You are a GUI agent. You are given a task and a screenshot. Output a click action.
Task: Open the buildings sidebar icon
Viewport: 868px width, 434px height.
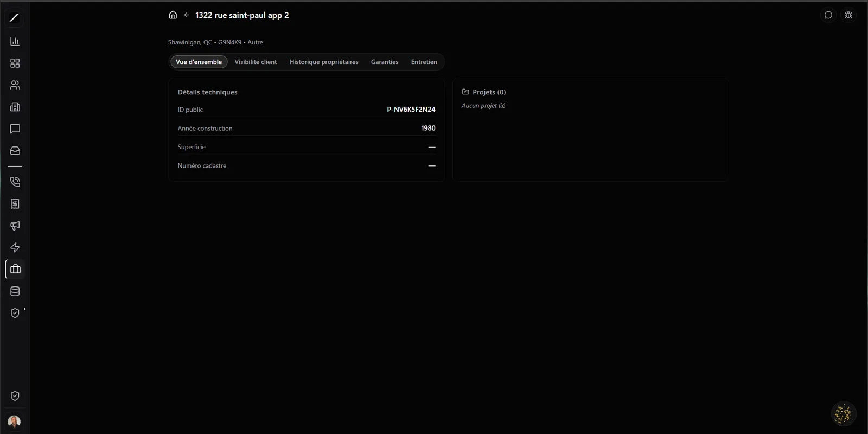coord(15,107)
